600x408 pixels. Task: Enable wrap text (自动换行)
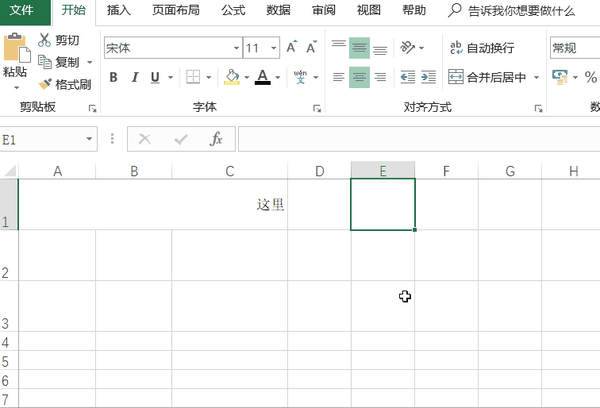click(482, 48)
